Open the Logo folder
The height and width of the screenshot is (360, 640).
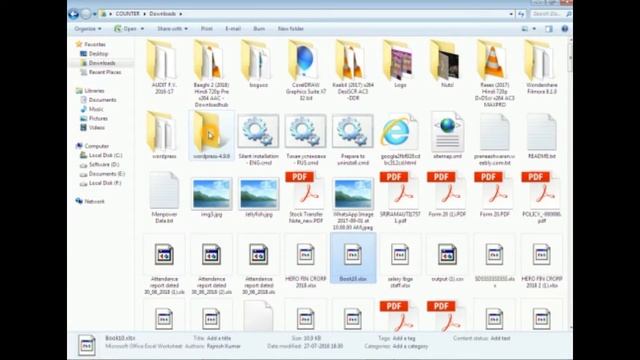(x=400, y=64)
